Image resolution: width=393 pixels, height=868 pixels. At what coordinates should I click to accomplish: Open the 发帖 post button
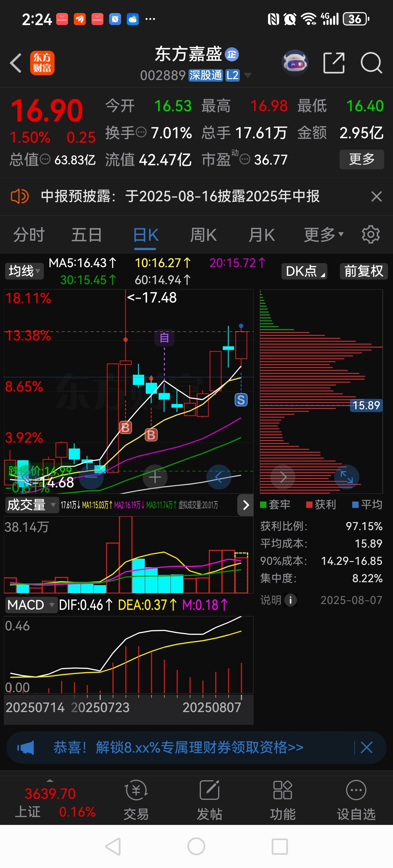coord(209,800)
